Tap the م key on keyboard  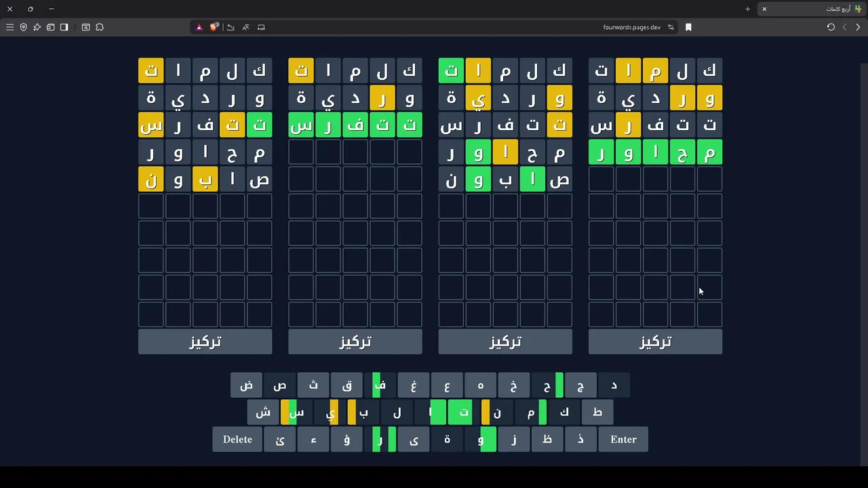click(x=530, y=412)
